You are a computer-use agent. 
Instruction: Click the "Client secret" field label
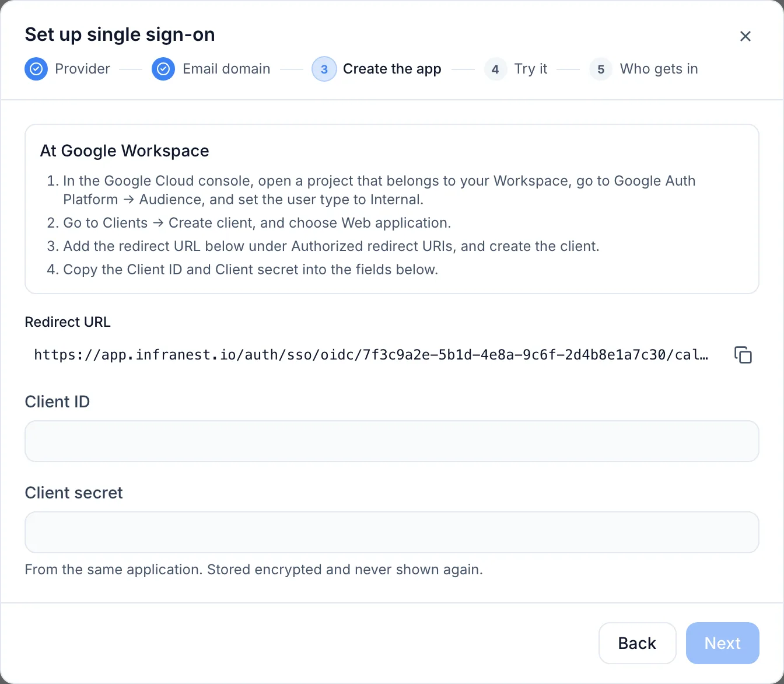click(x=73, y=493)
